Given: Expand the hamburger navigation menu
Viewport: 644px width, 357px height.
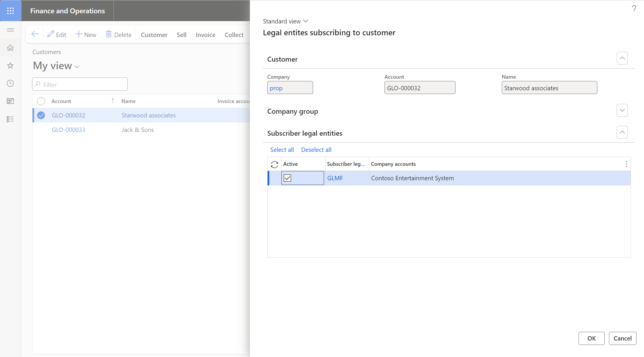Looking at the screenshot, I should pos(10,30).
